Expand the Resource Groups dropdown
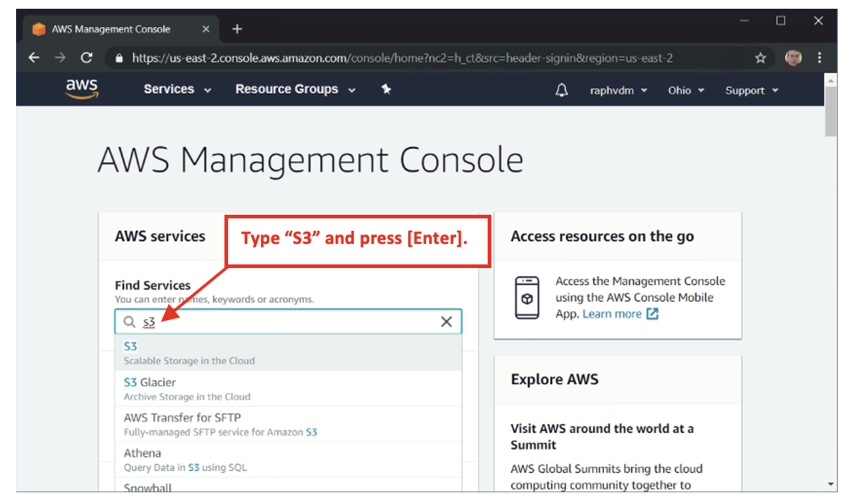Screen dimensions: 851x504 point(295,89)
